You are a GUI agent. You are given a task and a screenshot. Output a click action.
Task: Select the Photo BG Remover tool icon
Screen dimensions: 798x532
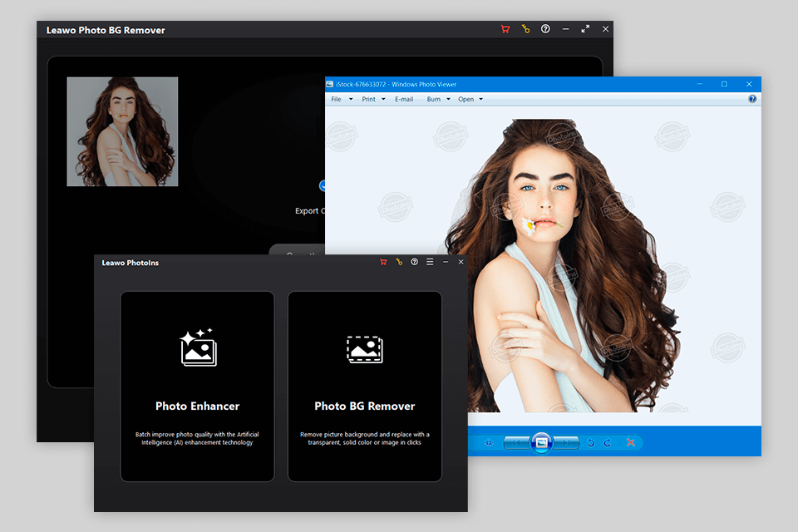364,349
